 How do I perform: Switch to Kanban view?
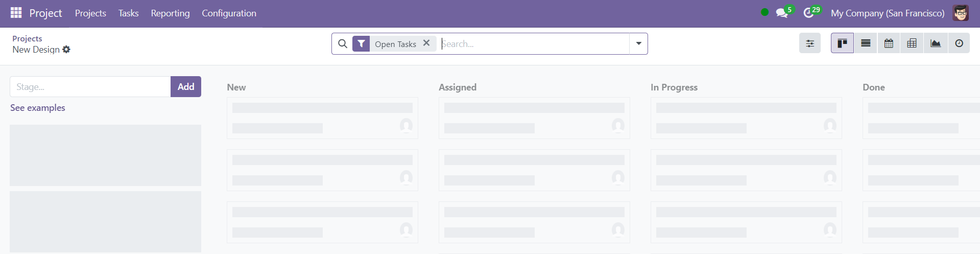[x=842, y=43]
